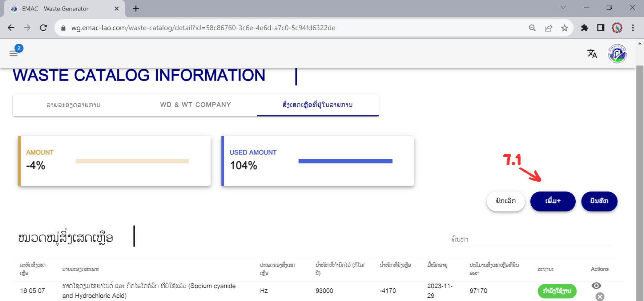Click the language translate icon

click(x=592, y=54)
